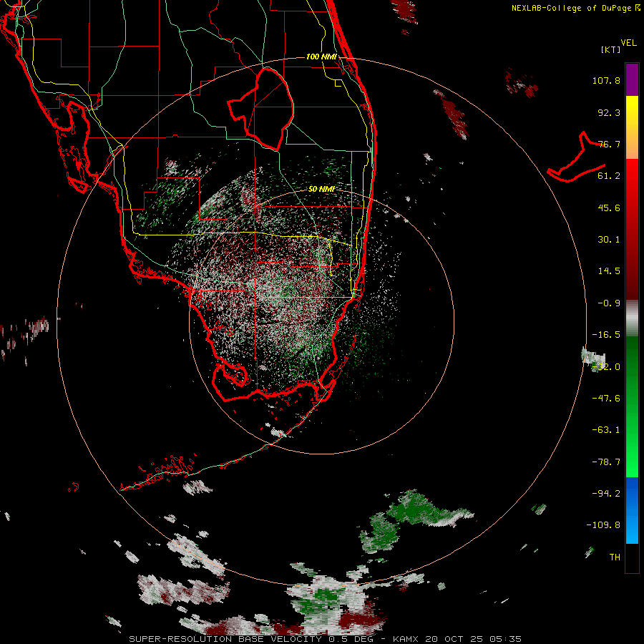
Task: Click the black TH segment of the color bar
Action: click(632, 557)
